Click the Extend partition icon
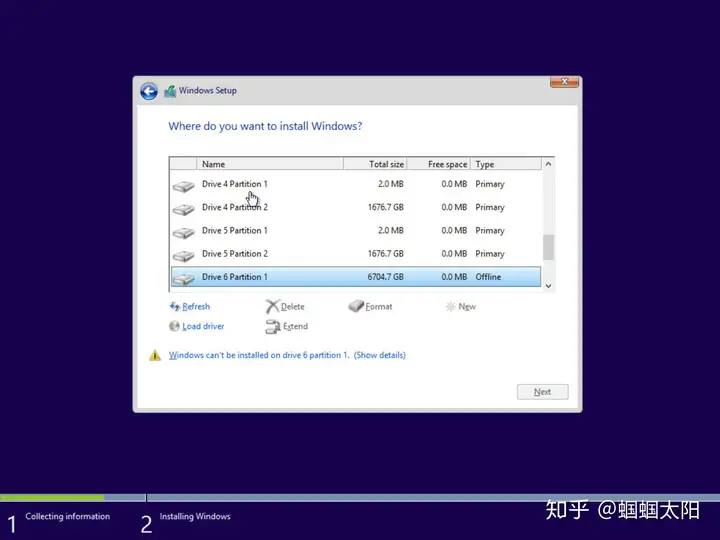 coord(273,326)
